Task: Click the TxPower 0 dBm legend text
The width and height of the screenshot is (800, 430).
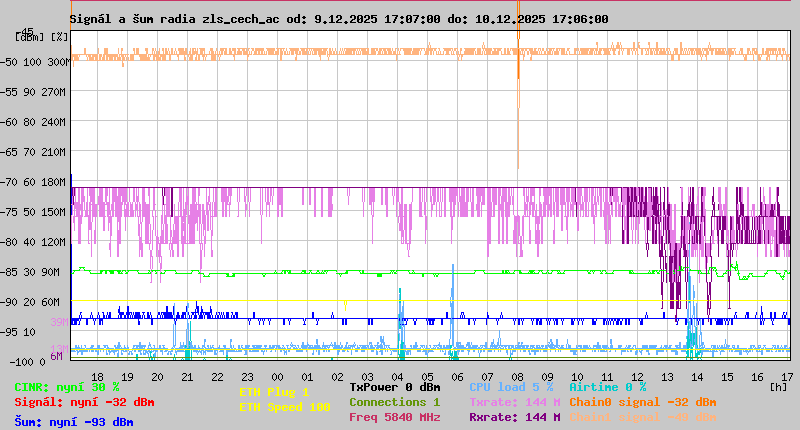Action: pos(394,387)
